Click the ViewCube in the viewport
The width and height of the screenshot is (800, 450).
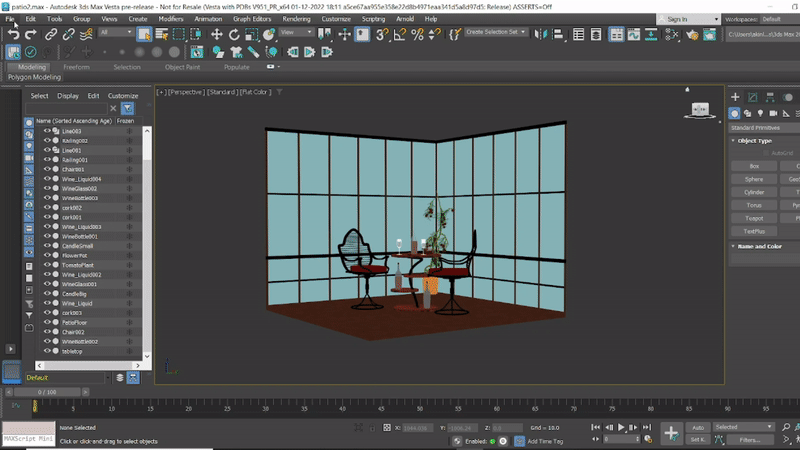(x=700, y=108)
